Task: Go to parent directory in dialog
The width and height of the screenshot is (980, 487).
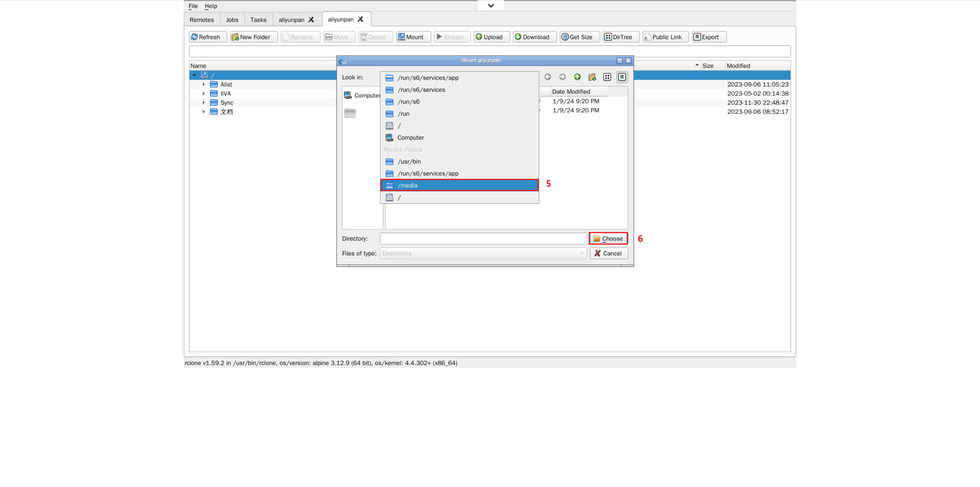Action: click(x=577, y=77)
